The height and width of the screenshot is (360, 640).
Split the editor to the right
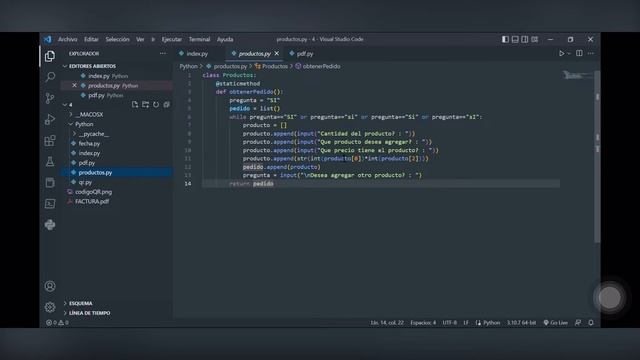[579, 53]
